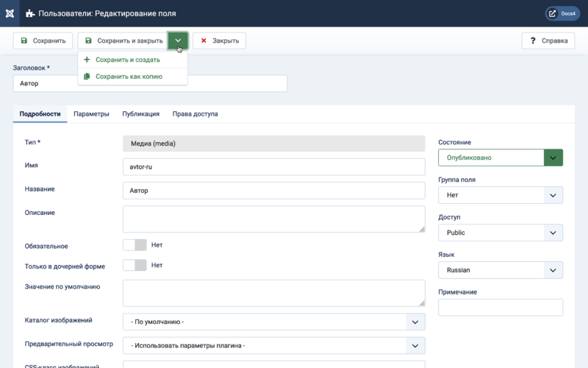Click the question mark Справка icon

point(532,40)
